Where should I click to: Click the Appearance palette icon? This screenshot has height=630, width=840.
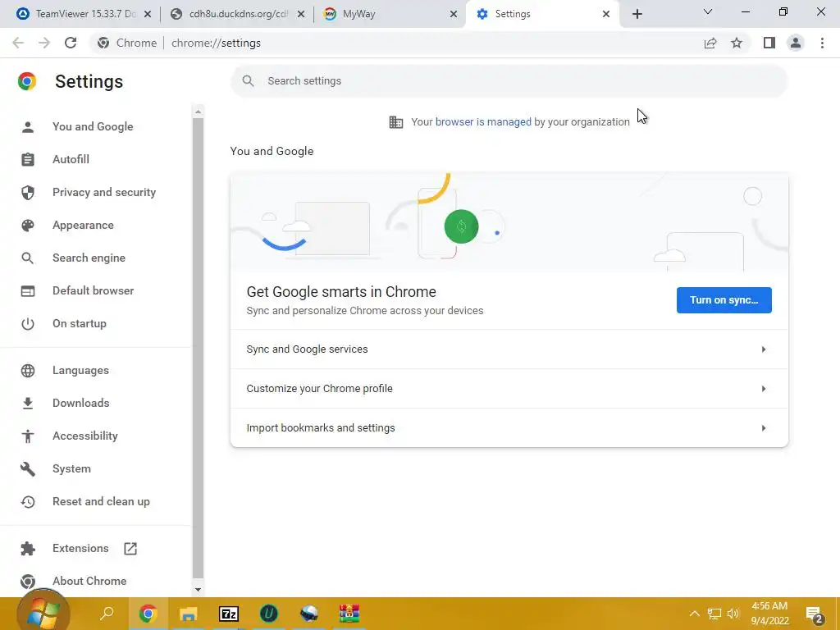27,225
